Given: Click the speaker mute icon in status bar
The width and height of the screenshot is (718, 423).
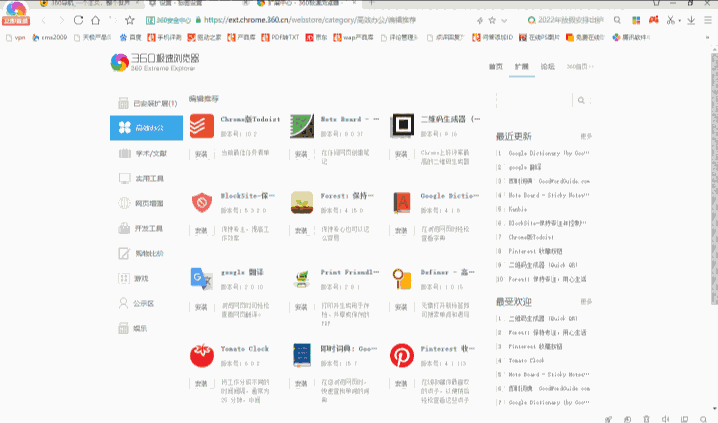Looking at the screenshot, I should pyautogui.click(x=665, y=419).
